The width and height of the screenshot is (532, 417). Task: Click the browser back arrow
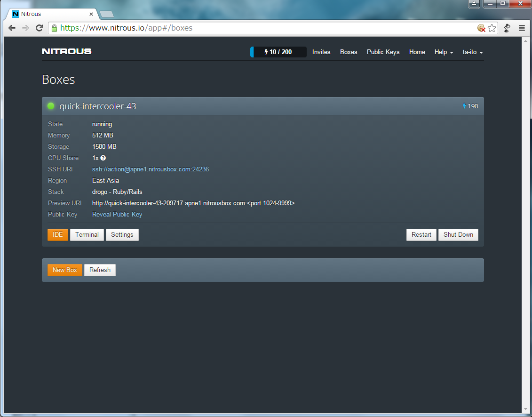(x=12, y=28)
